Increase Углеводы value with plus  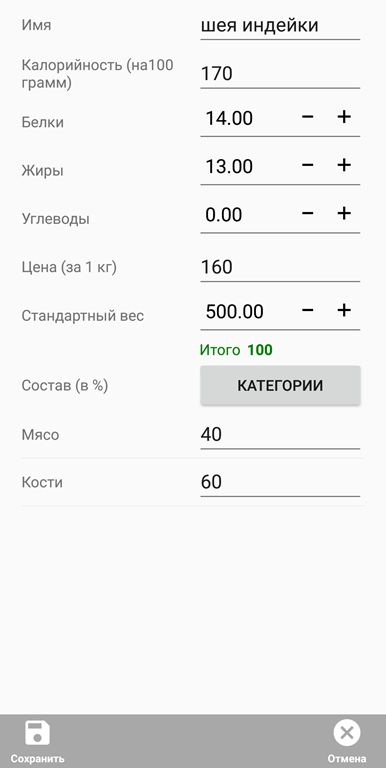344,214
